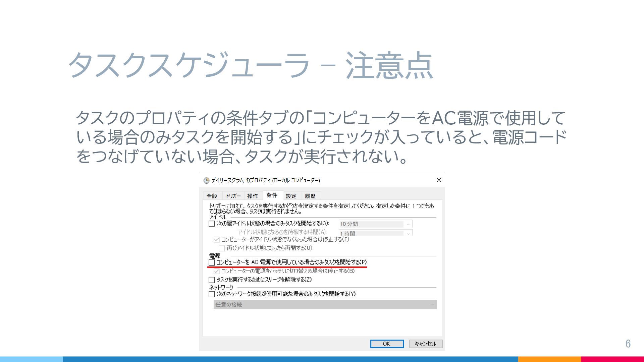Enable start-only-when-idle checkbox (C)
This screenshot has width=644, height=362.
coord(212,224)
